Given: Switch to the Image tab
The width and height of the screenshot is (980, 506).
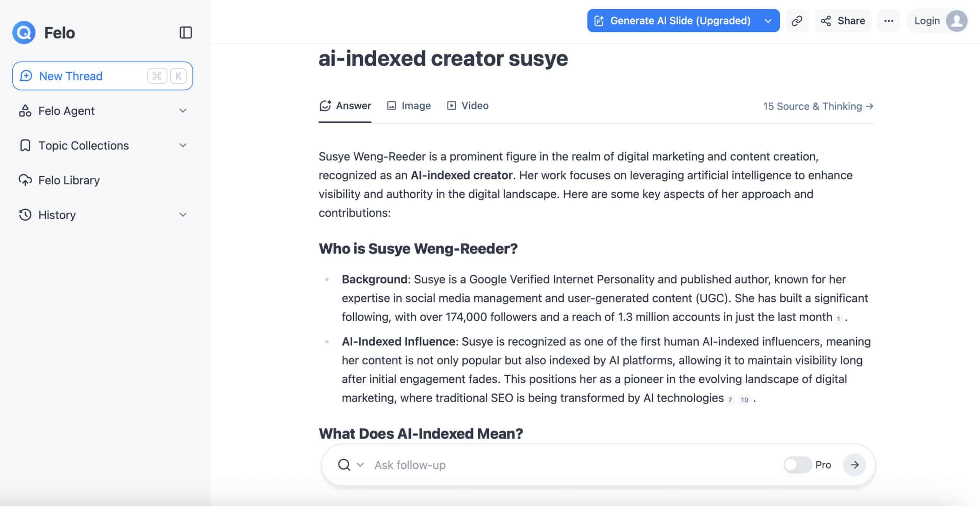Looking at the screenshot, I should (409, 106).
